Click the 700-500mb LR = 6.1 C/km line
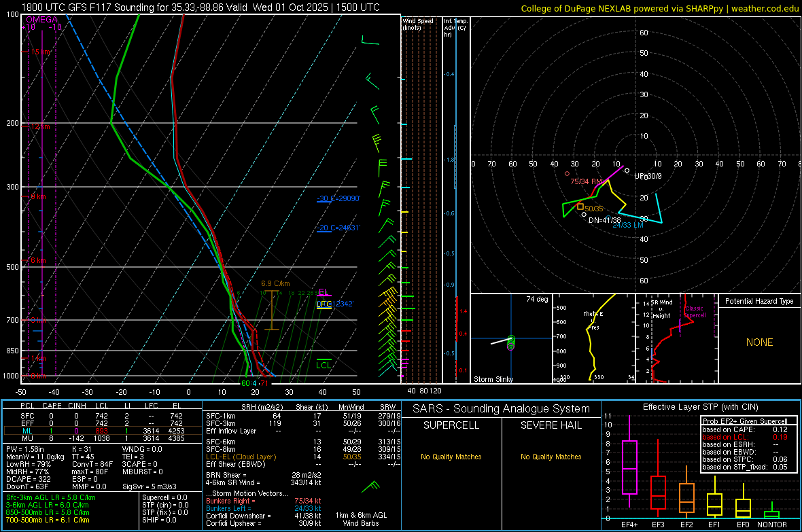 click(48, 520)
